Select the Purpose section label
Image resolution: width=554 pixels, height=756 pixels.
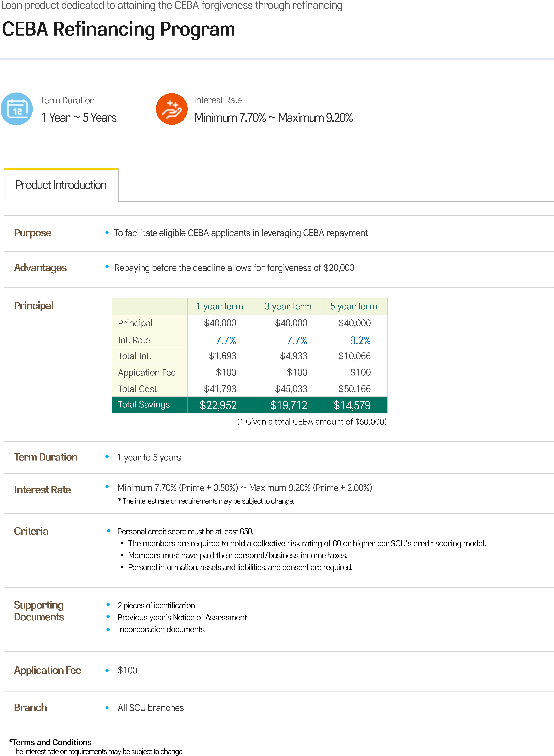click(x=33, y=233)
